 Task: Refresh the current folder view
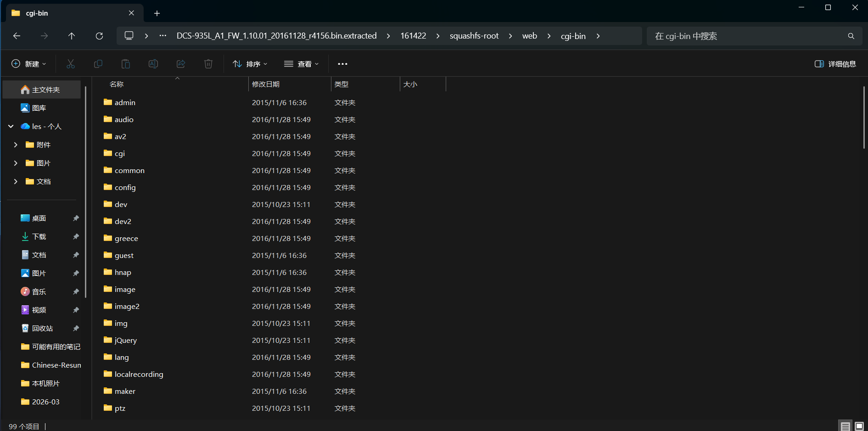tap(99, 36)
